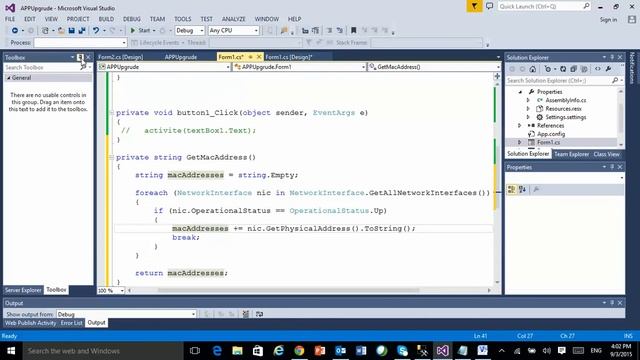This screenshot has height=360, width=640.
Task: Switch to Form1.cs [Design]* tab
Action: point(289,57)
